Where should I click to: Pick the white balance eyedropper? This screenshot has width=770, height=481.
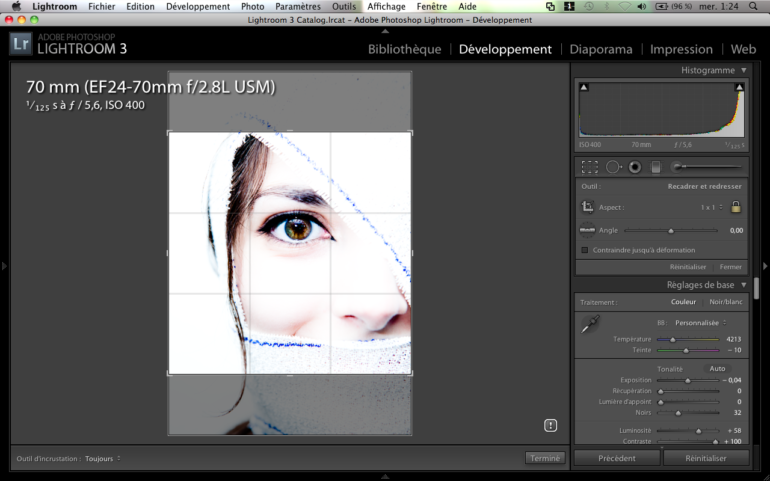590,325
